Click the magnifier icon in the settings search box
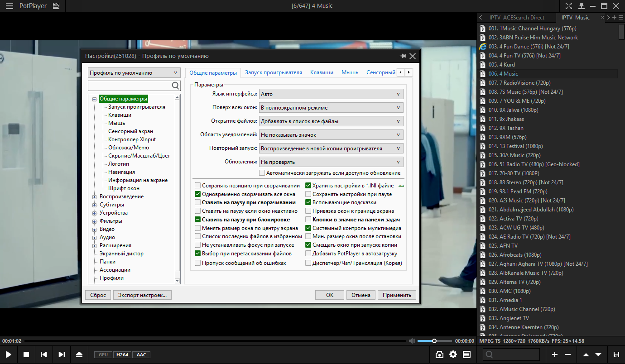Viewport: 625px width, 364px height. pos(175,86)
